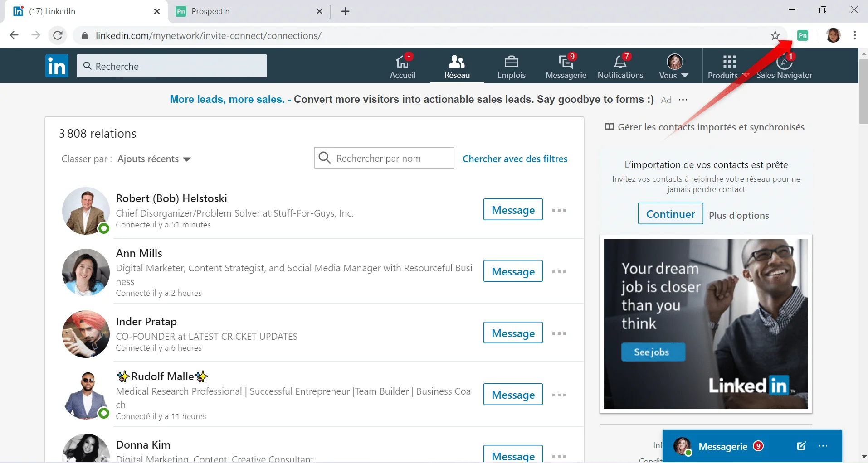
Task: Expand the Messagerie chat panel header
Action: (752, 446)
